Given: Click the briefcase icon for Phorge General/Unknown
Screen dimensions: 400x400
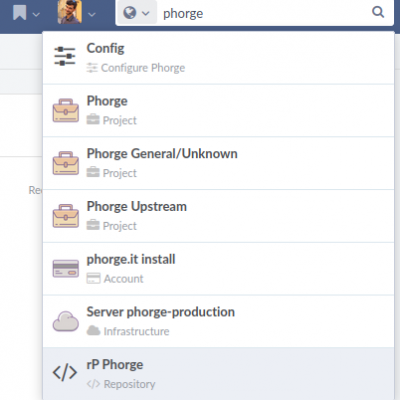Looking at the screenshot, I should click(66, 163).
